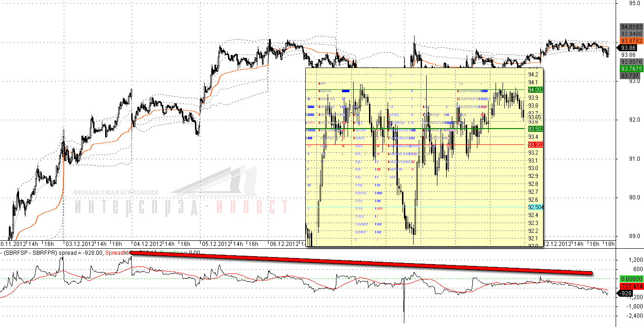Click the 03.12.2012 date label on time axis
Screen dimensions: 644x327
point(80,244)
